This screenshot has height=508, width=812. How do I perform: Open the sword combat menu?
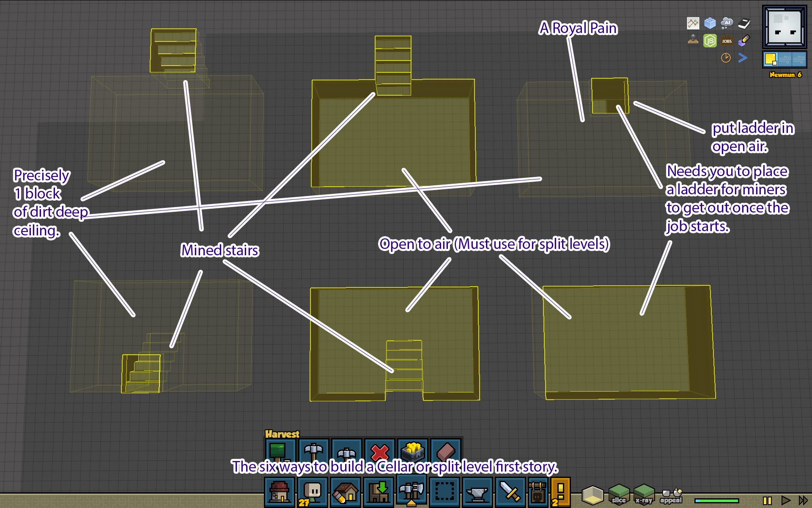tap(510, 492)
